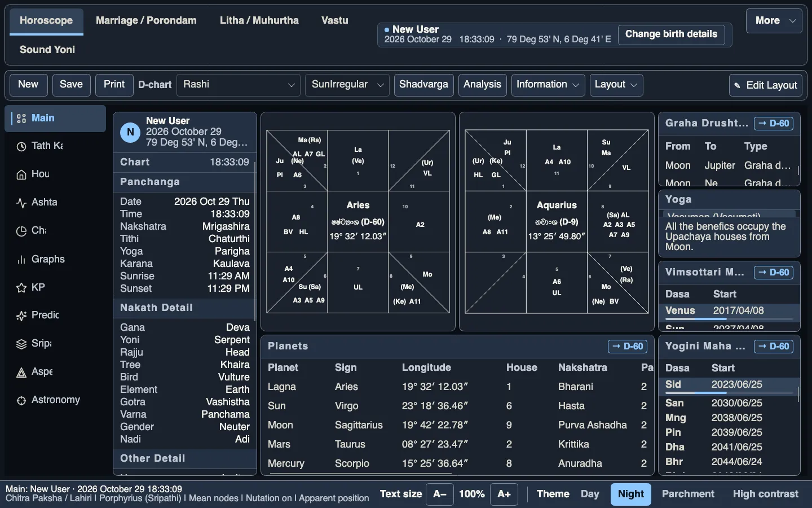
Task: Click the Edit Layout pencil icon
Action: coord(737,86)
